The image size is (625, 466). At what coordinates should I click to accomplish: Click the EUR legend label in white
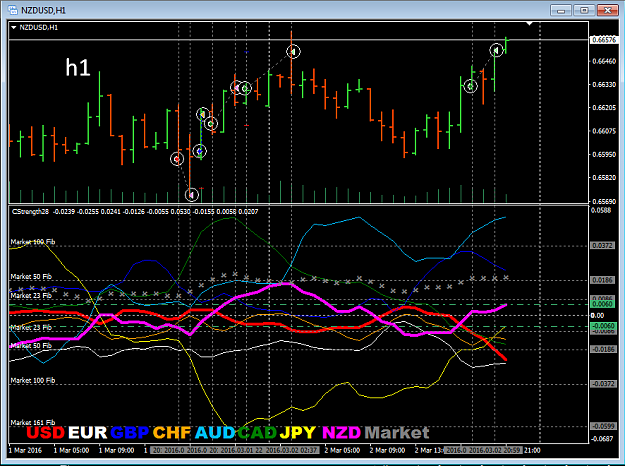87,433
